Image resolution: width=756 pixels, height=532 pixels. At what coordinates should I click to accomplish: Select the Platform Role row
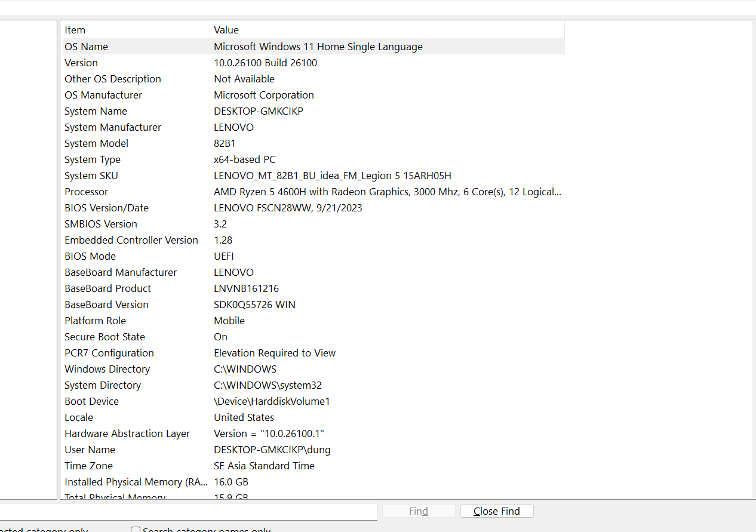[x=314, y=321]
